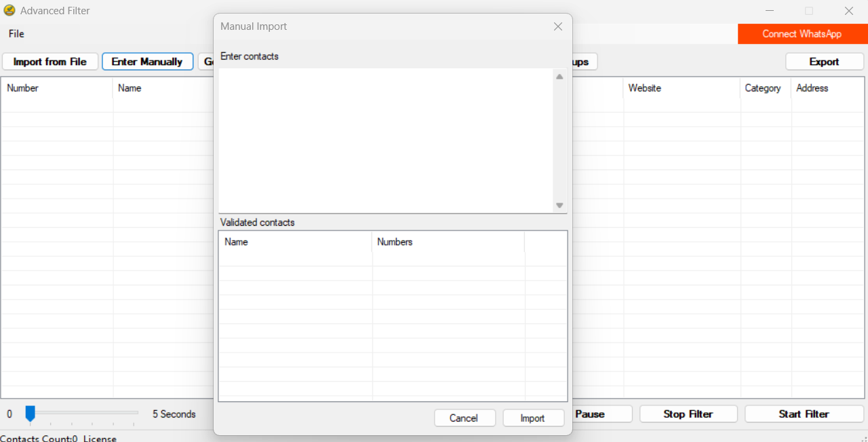Click the Advanced Filter app icon in title bar

pyautogui.click(x=9, y=11)
